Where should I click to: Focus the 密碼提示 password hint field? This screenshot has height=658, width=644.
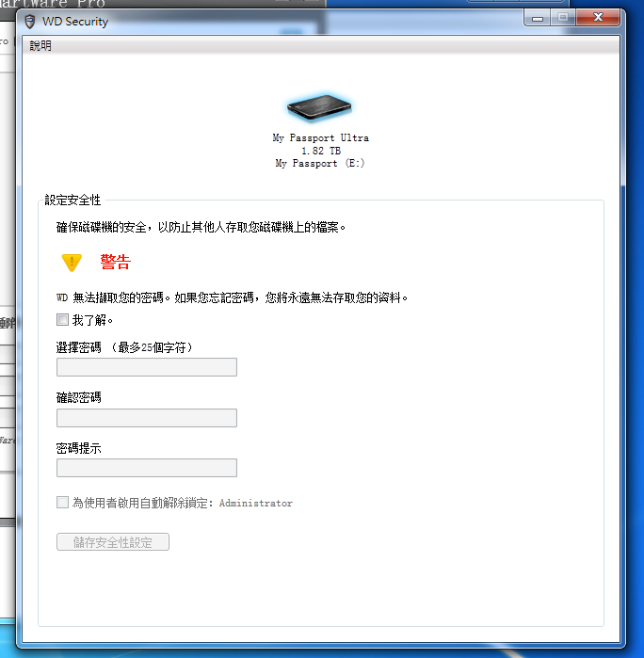(x=146, y=468)
